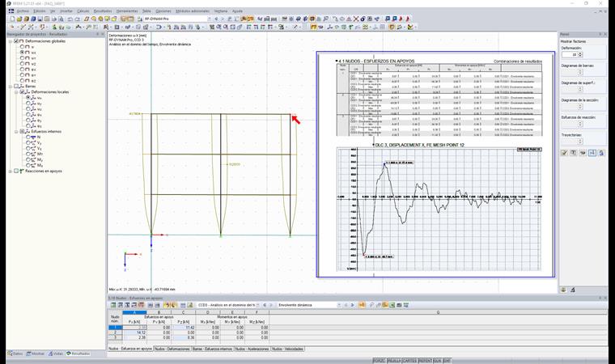Expand Reacciones en apoyos tree node
Image resolution: width=615 pixels, height=364 pixels.
click(11, 171)
